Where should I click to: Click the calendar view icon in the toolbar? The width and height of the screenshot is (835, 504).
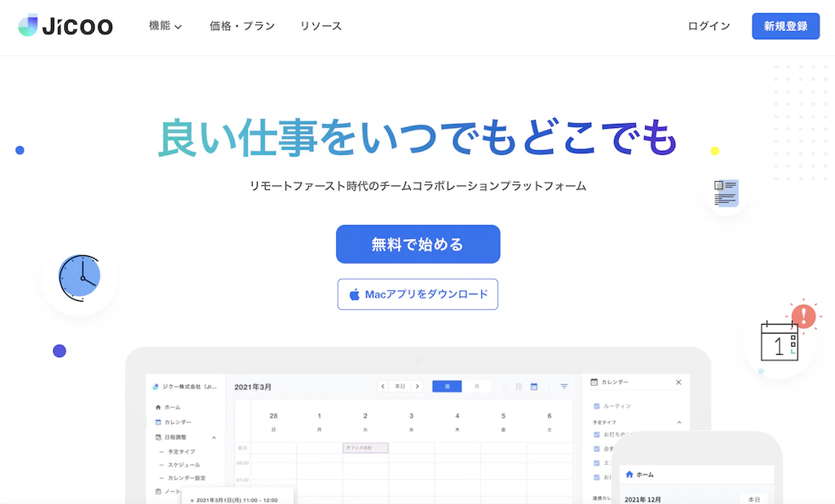click(535, 386)
